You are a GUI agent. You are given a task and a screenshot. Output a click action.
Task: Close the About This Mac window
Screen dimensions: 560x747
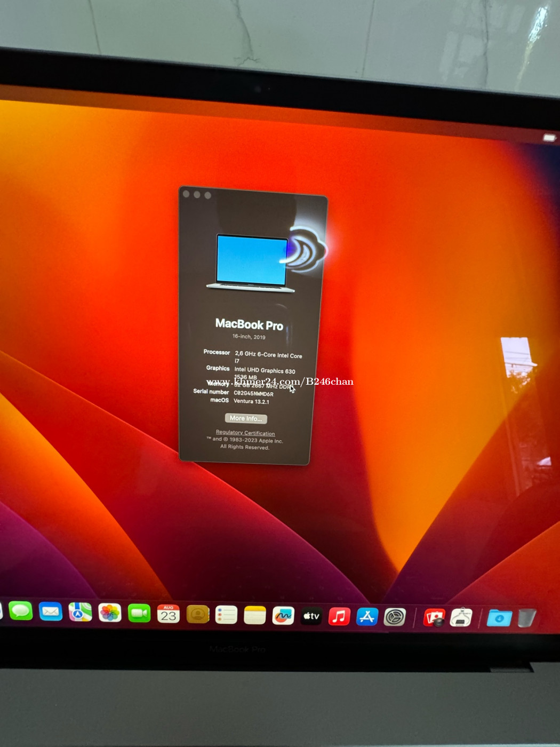pos(186,194)
